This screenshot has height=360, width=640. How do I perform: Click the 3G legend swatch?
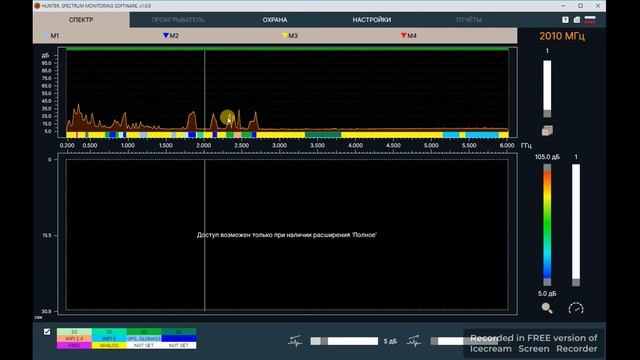(x=109, y=332)
